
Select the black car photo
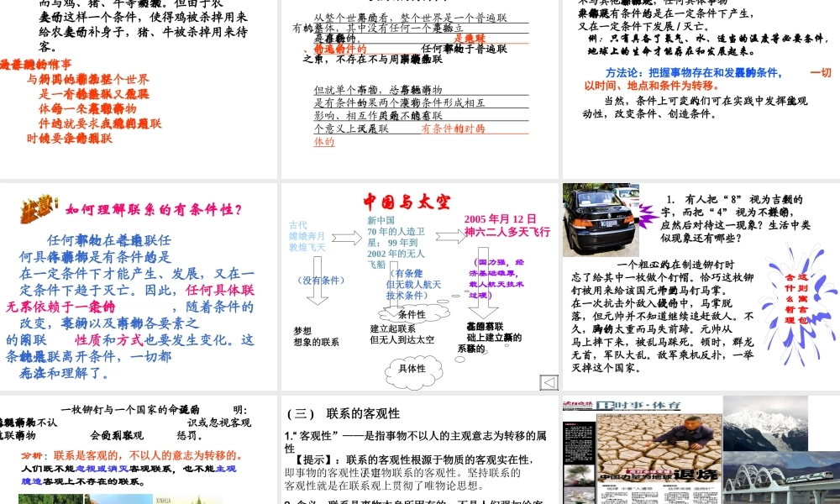(601, 219)
